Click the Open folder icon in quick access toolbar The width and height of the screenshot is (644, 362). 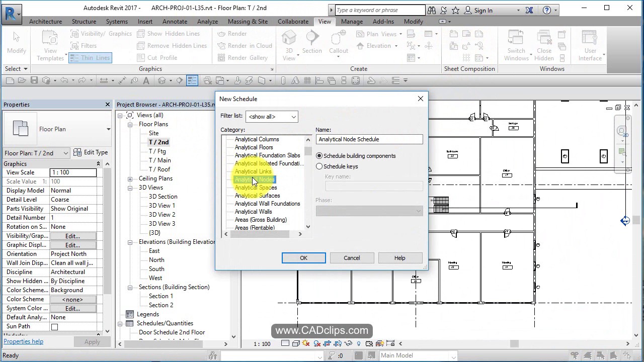22,80
